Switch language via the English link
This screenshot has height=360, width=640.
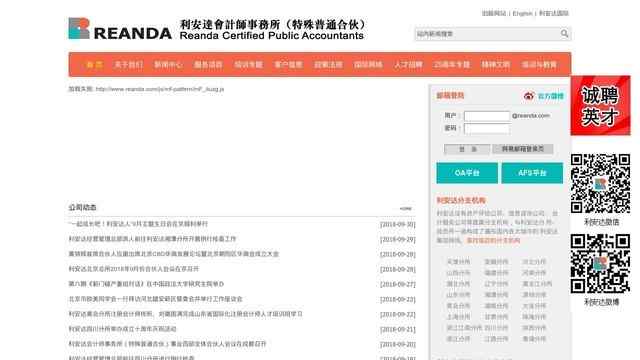click(522, 13)
